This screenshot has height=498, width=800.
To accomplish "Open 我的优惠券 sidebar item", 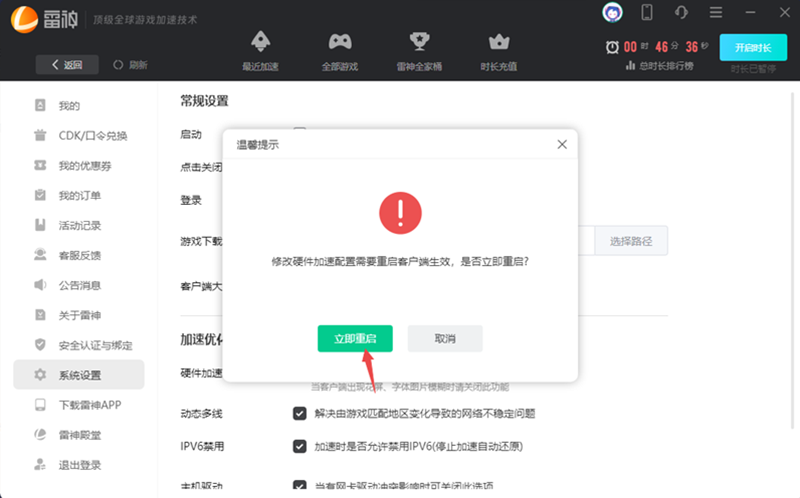I will pos(79,166).
